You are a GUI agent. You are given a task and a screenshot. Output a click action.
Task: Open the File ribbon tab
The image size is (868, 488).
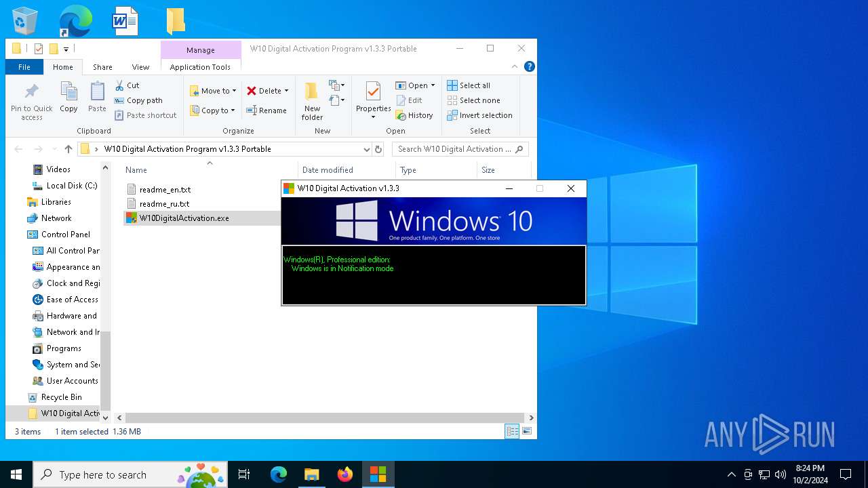(24, 67)
